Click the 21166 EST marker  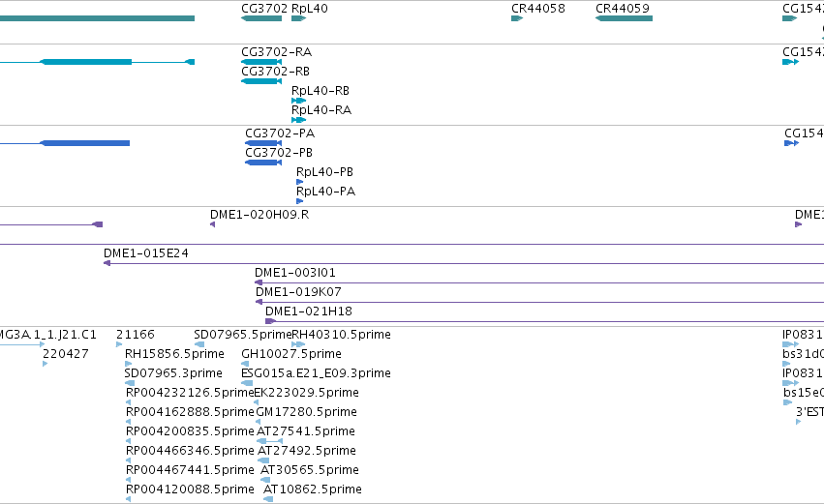119,345
